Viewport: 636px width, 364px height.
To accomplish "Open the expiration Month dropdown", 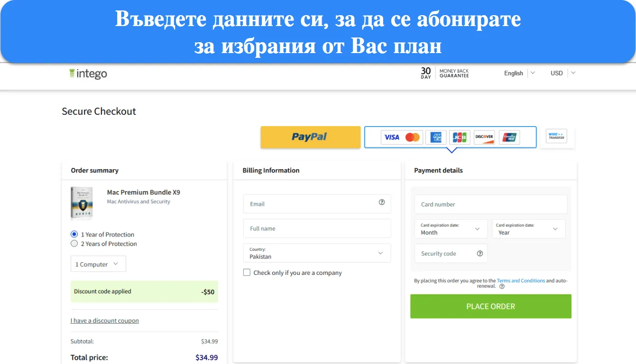I will pos(451,229).
